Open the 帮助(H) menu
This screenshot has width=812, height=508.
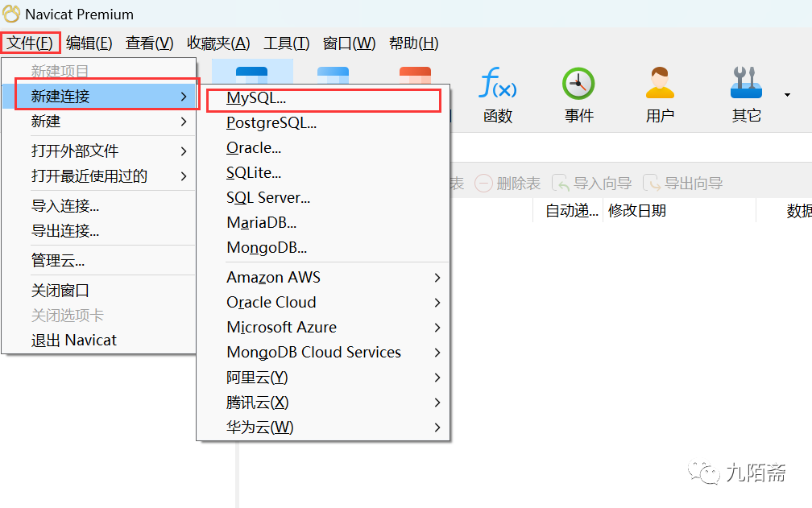coord(414,43)
